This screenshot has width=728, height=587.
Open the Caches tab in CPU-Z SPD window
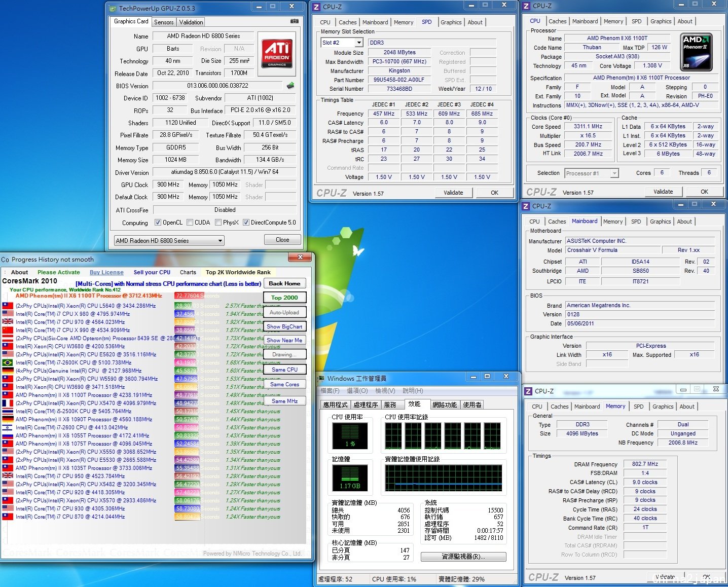[347, 22]
